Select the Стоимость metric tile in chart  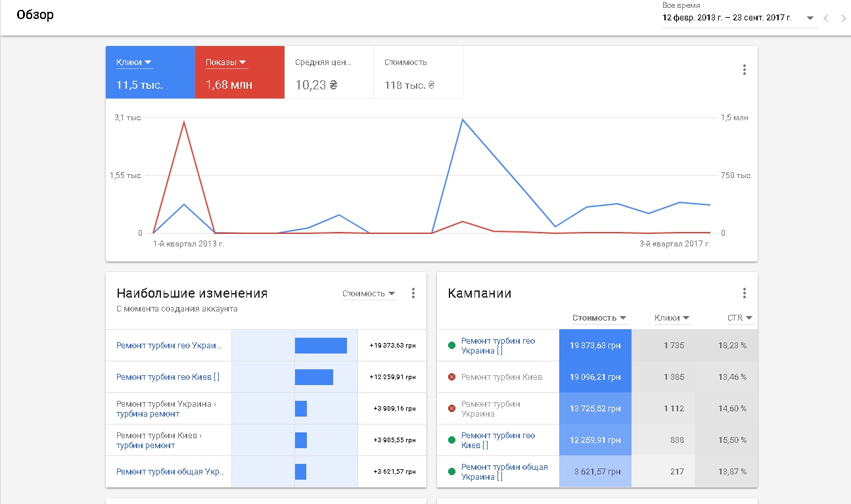419,72
